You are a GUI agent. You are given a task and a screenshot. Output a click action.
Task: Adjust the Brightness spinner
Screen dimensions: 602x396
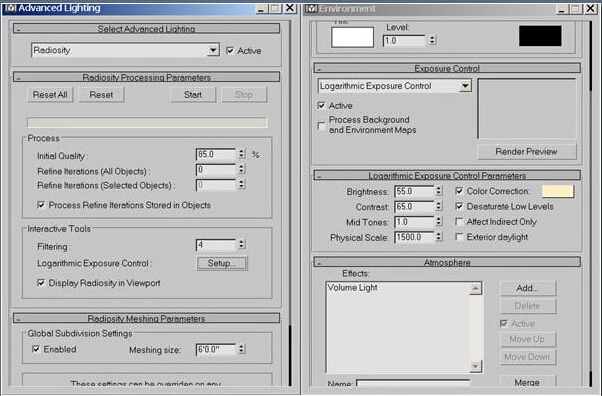(x=439, y=191)
